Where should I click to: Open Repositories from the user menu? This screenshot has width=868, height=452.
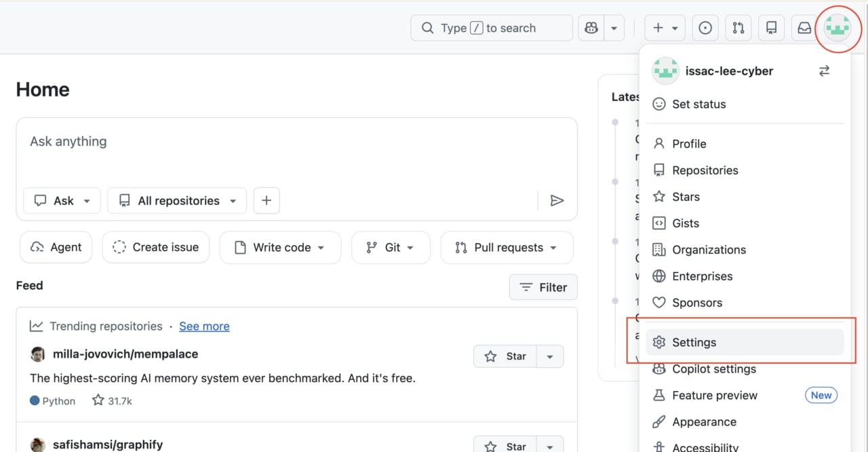[x=745, y=170]
